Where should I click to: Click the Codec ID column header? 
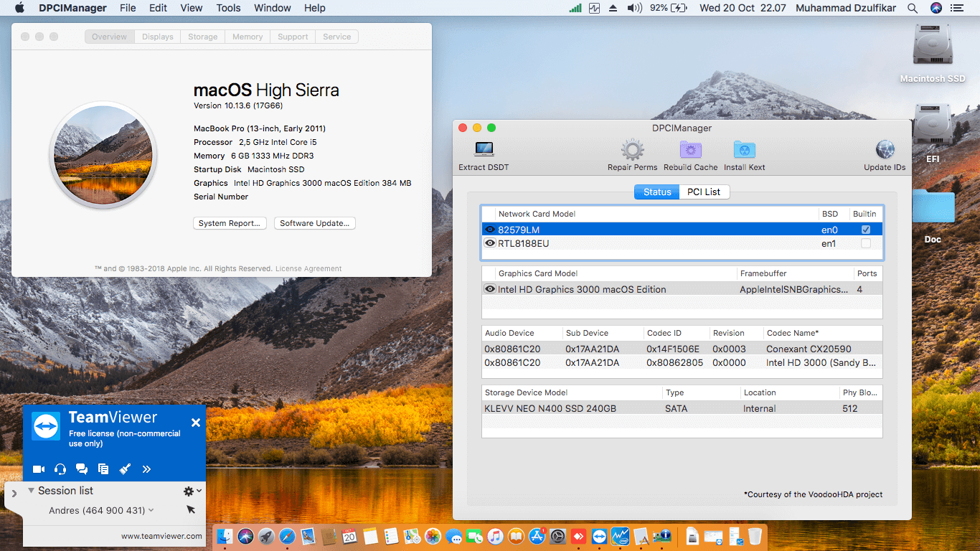(676, 333)
